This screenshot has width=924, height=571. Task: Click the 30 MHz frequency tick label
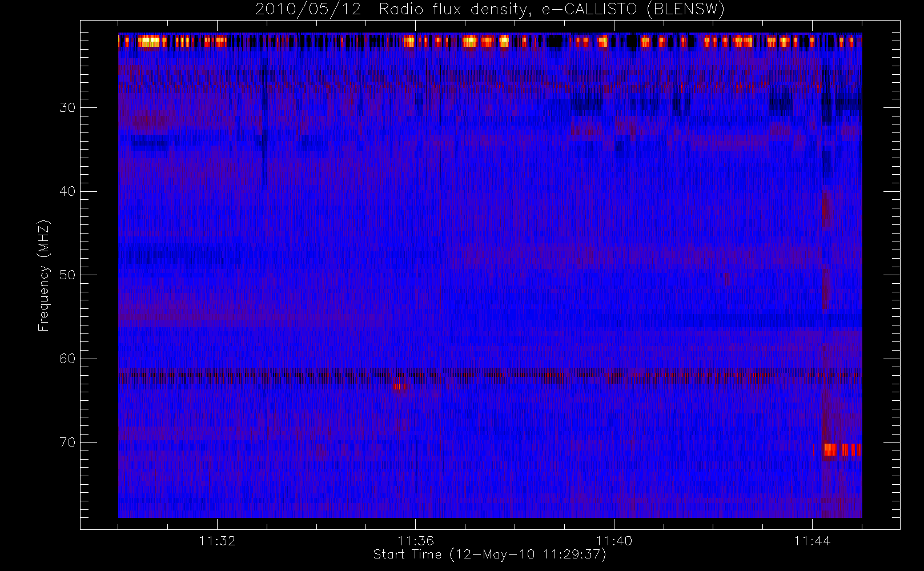click(x=67, y=107)
